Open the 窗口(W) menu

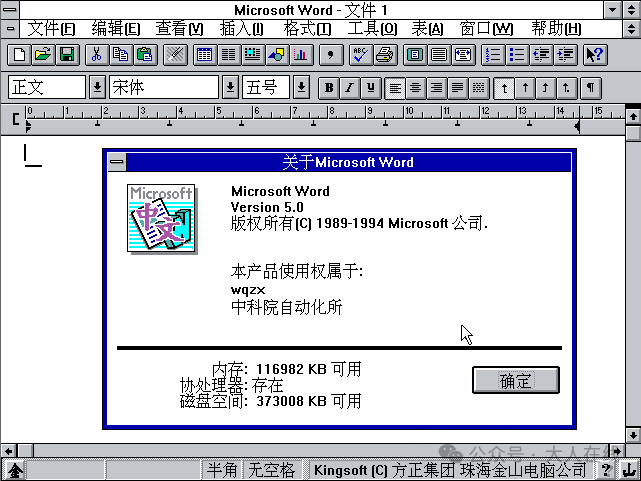point(486,29)
